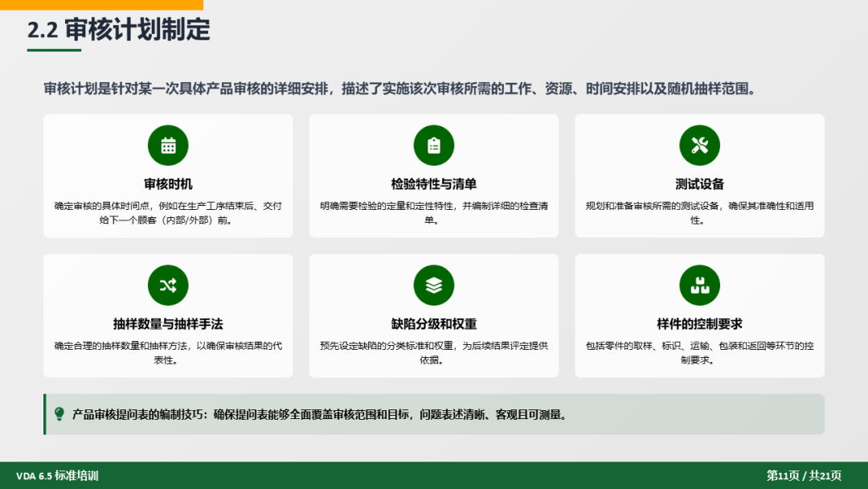Click the boxes icon above 样件的控制要求
Image resolution: width=868 pixels, height=489 pixels.
click(699, 286)
